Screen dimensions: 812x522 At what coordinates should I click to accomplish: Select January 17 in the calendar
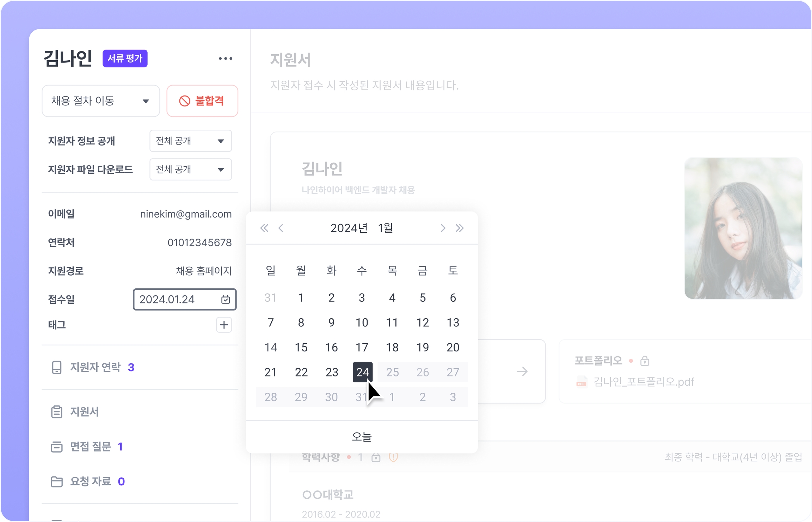[362, 348]
